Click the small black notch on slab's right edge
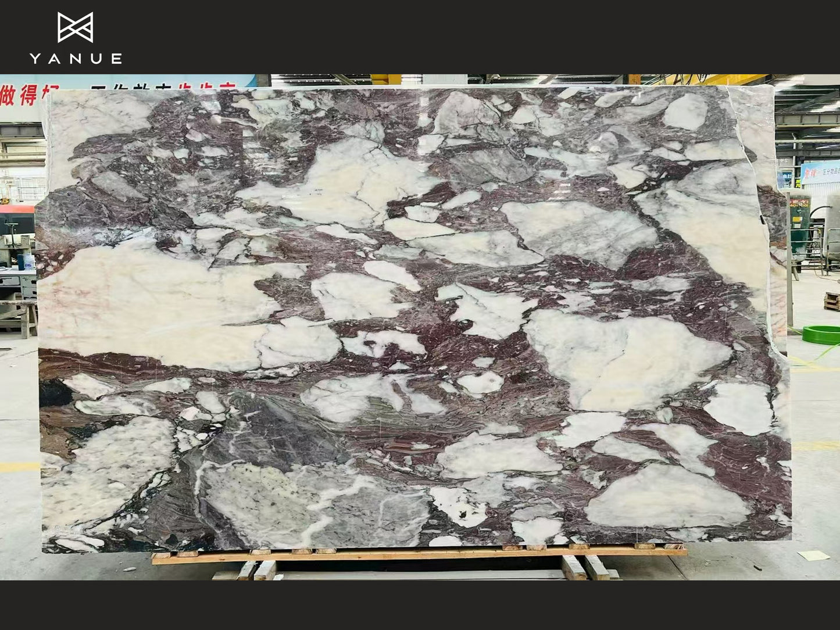840x630 pixels. [x=762, y=220]
